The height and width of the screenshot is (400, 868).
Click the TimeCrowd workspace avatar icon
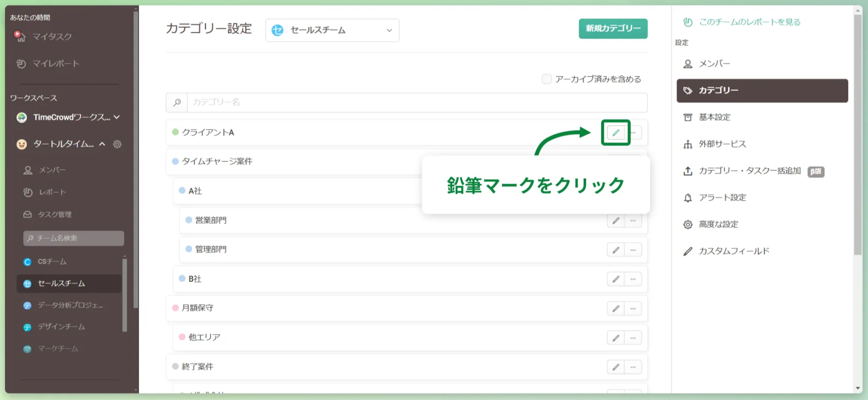[x=21, y=118]
